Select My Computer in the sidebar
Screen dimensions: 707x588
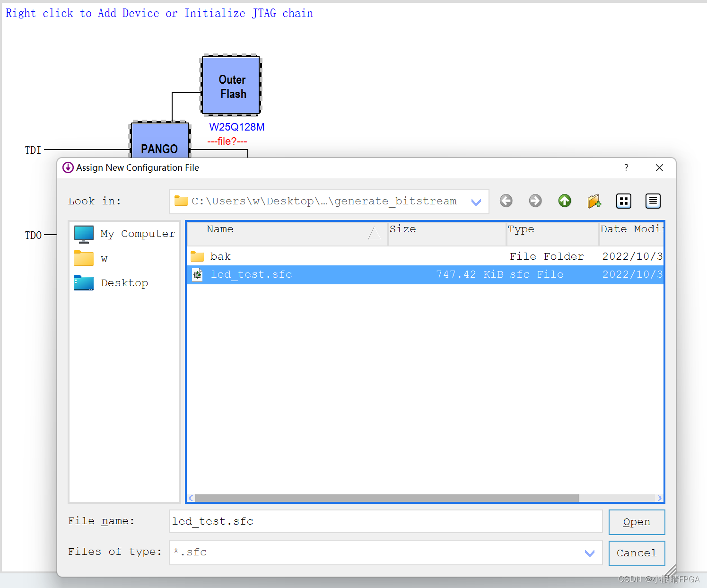coord(138,234)
